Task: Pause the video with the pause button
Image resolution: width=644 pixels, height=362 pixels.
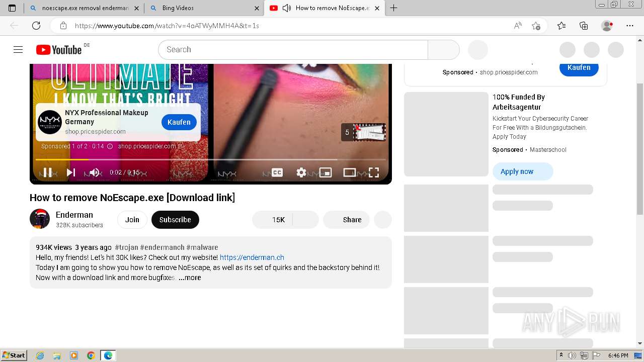Action: click(48, 172)
